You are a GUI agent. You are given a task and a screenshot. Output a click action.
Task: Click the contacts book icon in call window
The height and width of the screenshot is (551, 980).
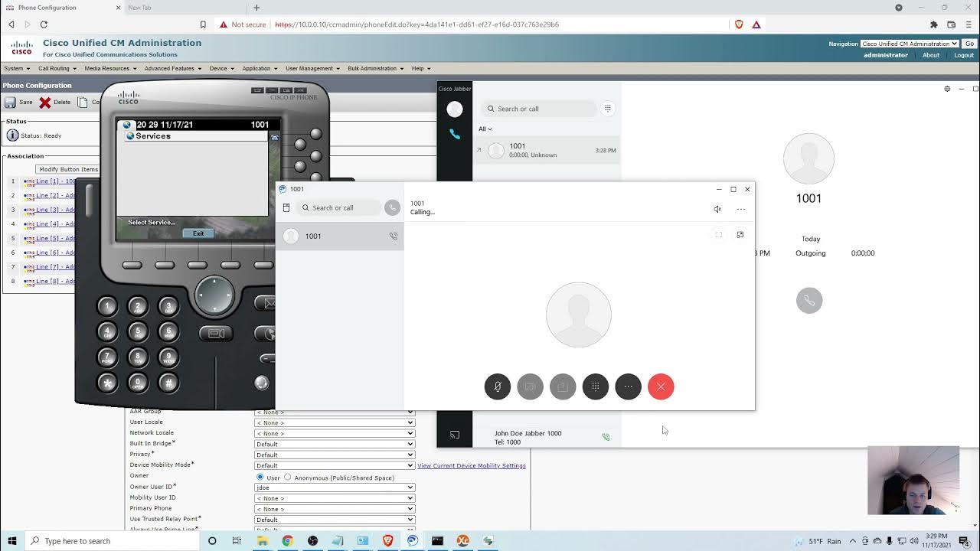click(286, 207)
